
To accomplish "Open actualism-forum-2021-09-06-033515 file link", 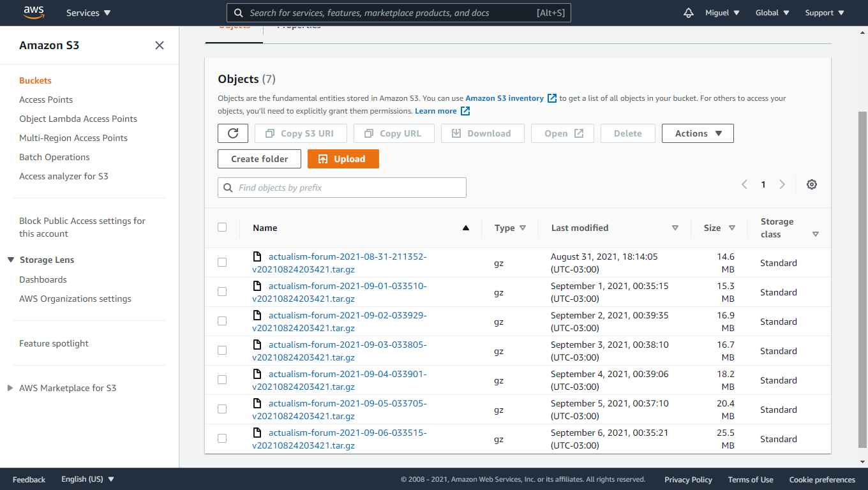I will [x=340, y=439].
